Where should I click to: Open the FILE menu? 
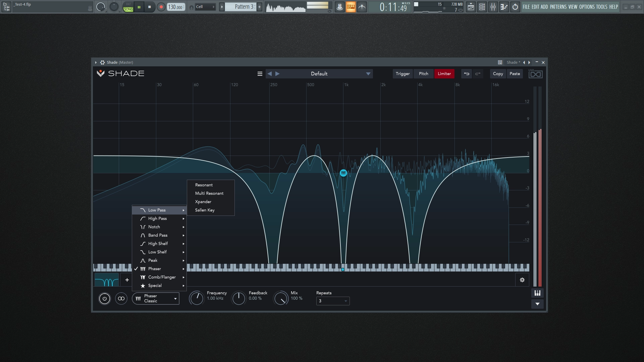pyautogui.click(x=526, y=7)
